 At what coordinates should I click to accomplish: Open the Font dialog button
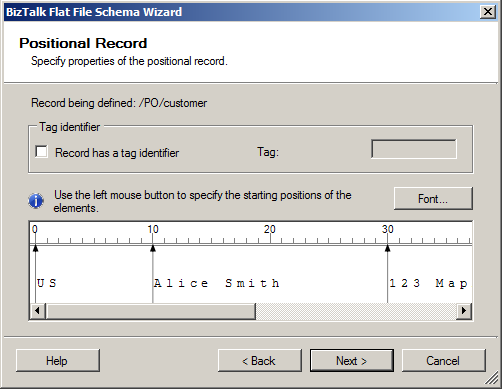pyautogui.click(x=433, y=199)
